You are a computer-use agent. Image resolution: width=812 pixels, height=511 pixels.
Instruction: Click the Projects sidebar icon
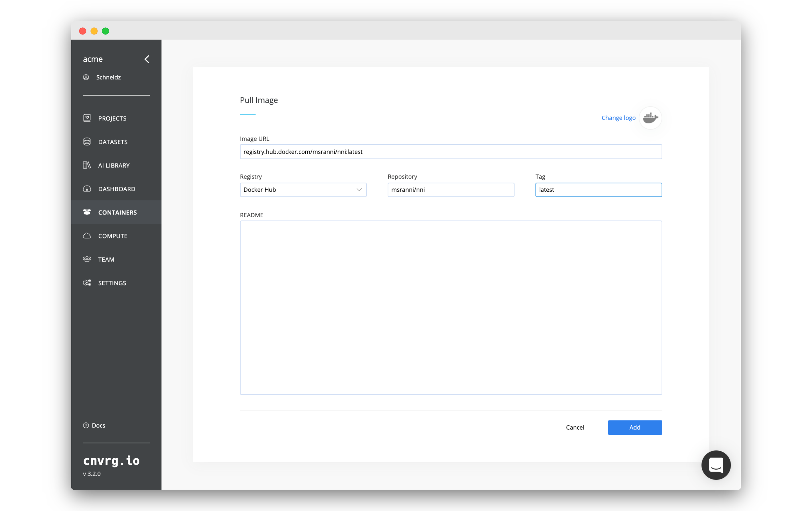(87, 118)
